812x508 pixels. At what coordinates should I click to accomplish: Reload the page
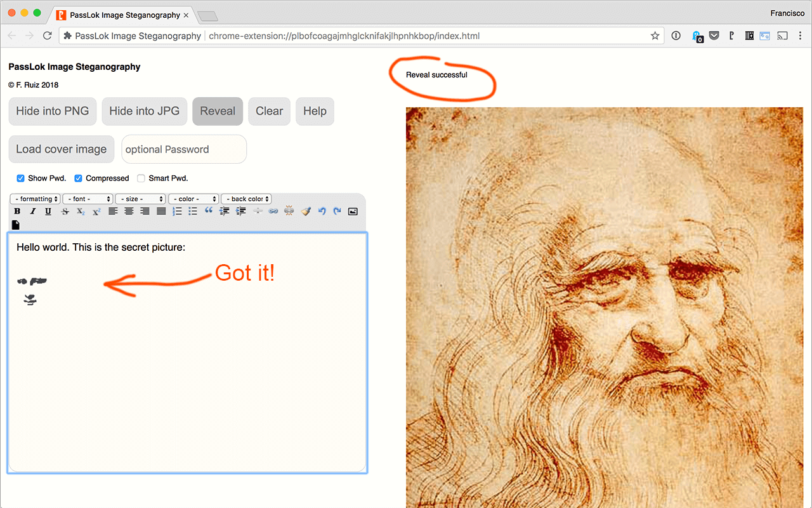(47, 36)
